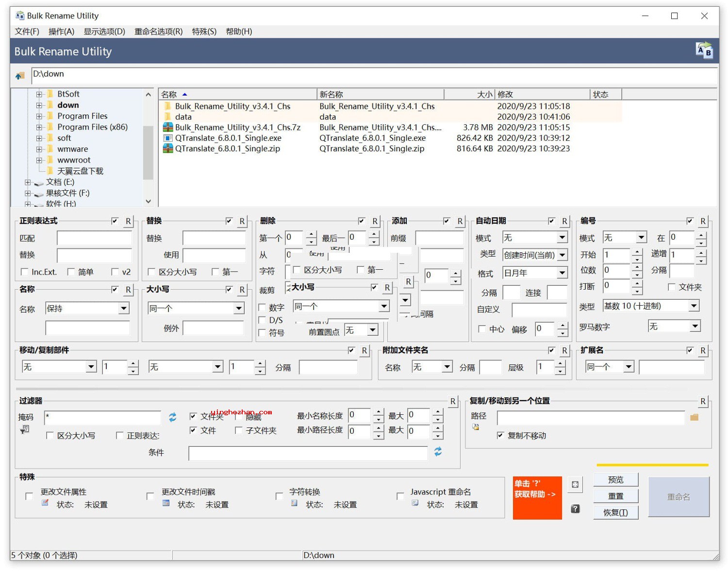Click R reset button of replace group

(x=242, y=221)
